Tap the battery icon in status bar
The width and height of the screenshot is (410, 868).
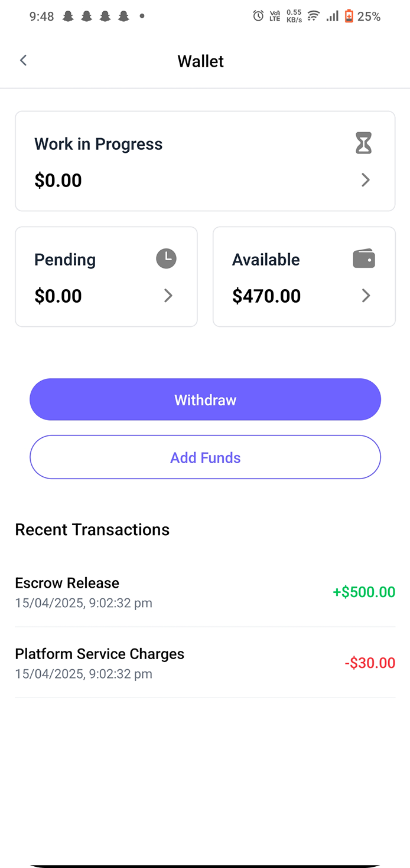point(349,16)
